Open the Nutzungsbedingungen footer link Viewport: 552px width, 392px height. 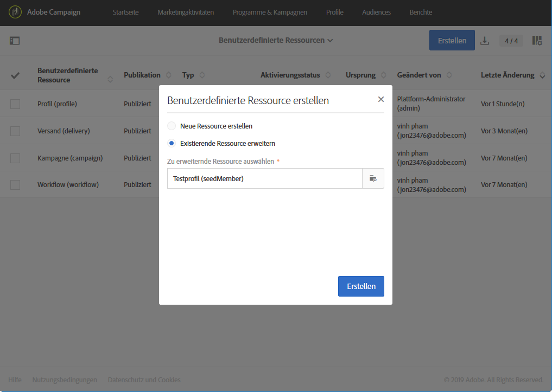(x=65, y=380)
